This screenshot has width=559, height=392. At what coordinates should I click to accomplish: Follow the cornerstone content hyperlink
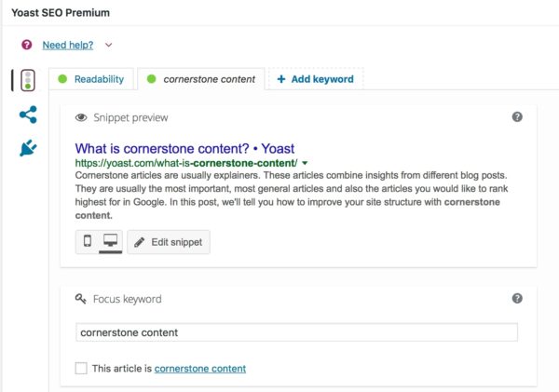(x=200, y=369)
